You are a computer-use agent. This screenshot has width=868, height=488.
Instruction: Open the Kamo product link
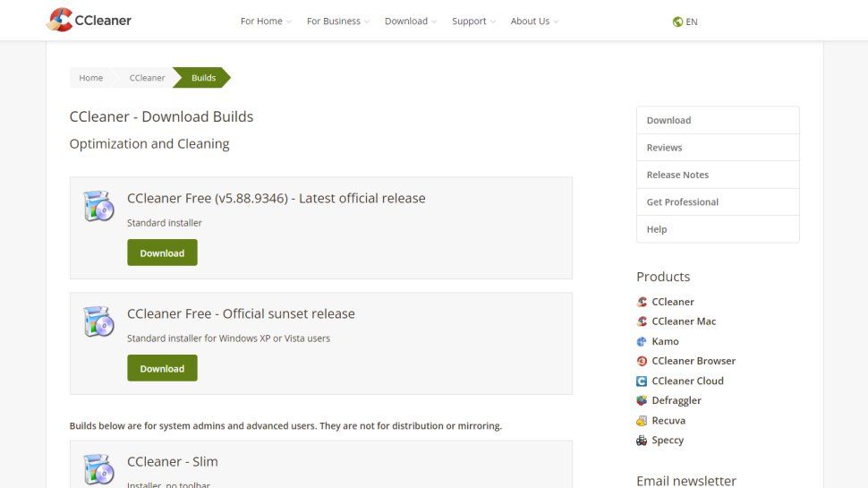click(665, 341)
